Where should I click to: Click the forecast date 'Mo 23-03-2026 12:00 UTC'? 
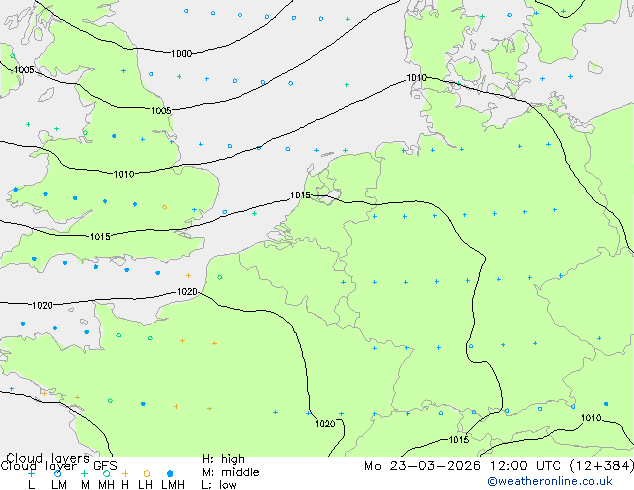tap(462, 466)
